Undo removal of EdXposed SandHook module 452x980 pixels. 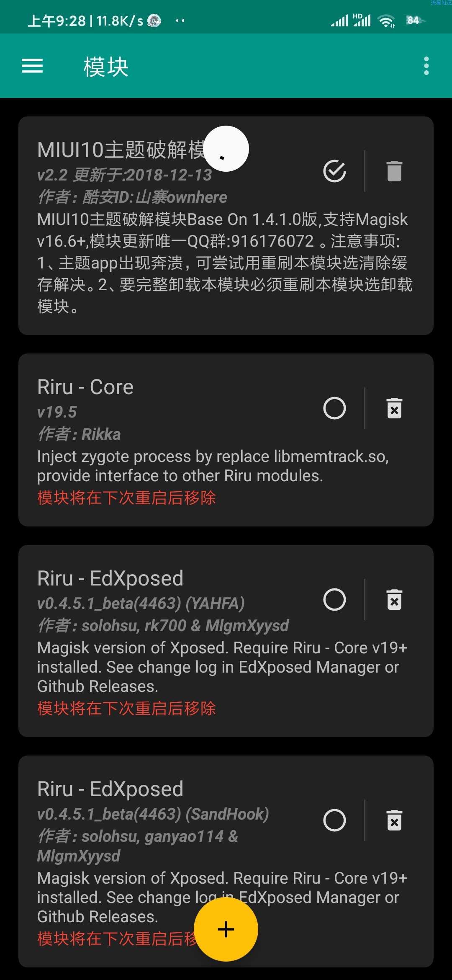pos(394,820)
